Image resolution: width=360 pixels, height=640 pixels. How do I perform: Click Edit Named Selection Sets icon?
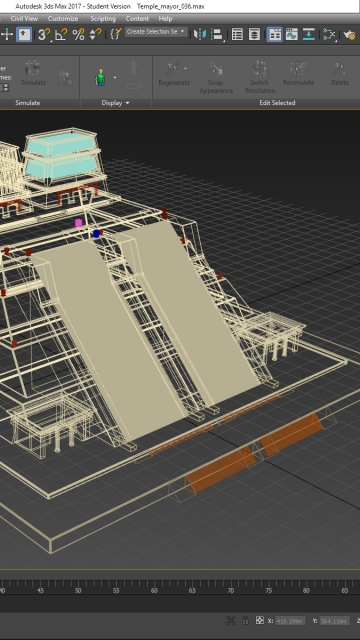click(x=116, y=35)
